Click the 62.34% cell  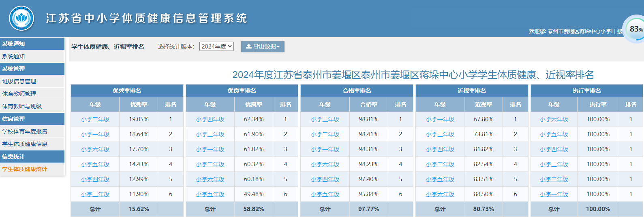(x=254, y=119)
